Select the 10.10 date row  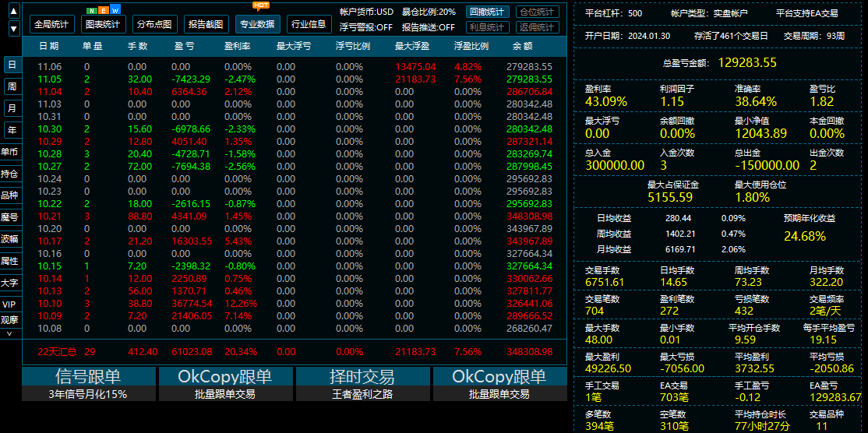tap(295, 303)
